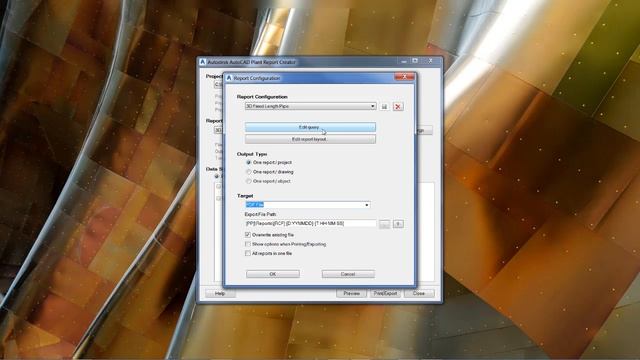Image resolution: width=640 pixels, height=360 pixels.
Task: Maximize the Report Creator window
Action: pos(415,61)
